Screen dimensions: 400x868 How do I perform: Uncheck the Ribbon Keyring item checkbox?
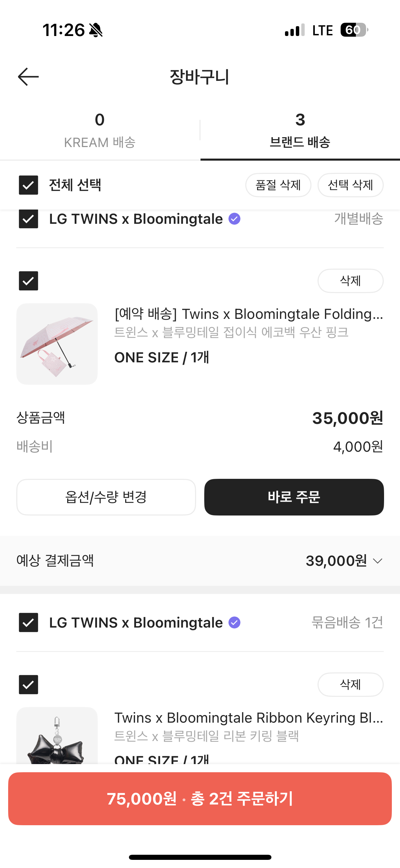pos(28,684)
